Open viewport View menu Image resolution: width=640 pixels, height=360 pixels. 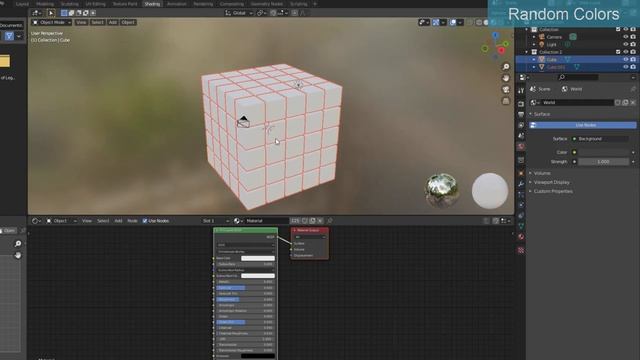[x=81, y=22]
